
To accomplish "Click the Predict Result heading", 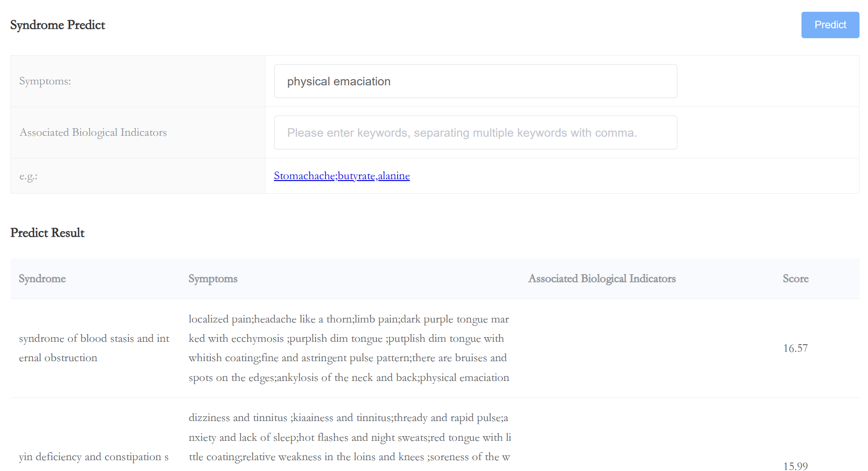I will (47, 233).
